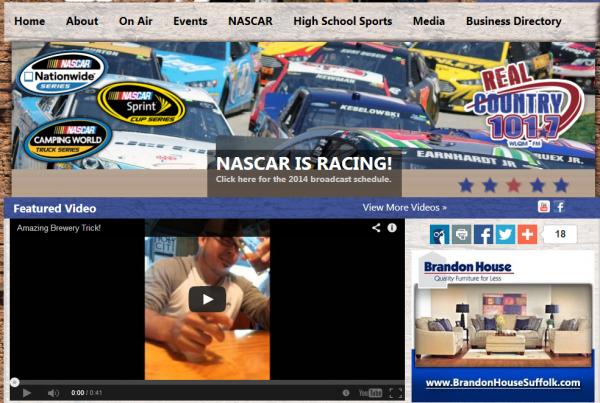Click the Featured Video heading

point(55,209)
